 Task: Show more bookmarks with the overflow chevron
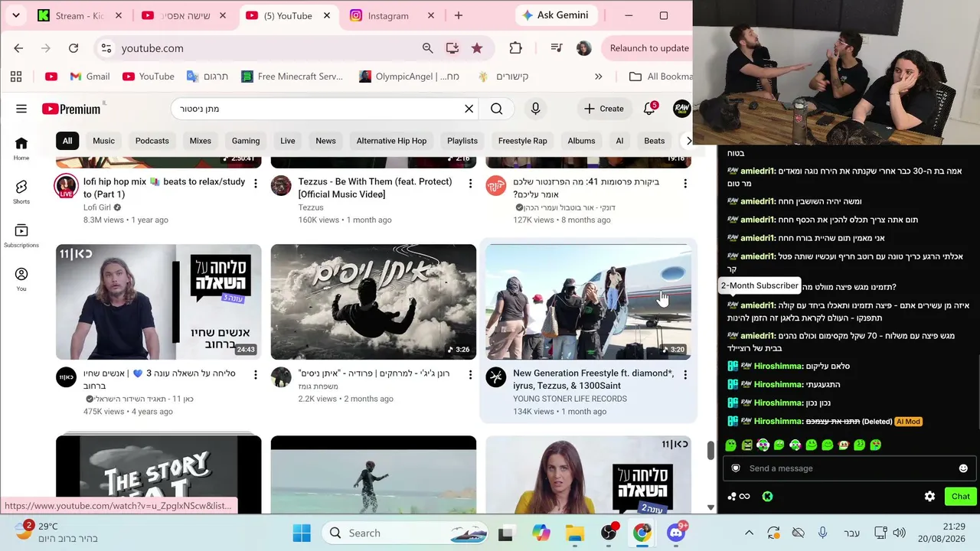click(599, 77)
